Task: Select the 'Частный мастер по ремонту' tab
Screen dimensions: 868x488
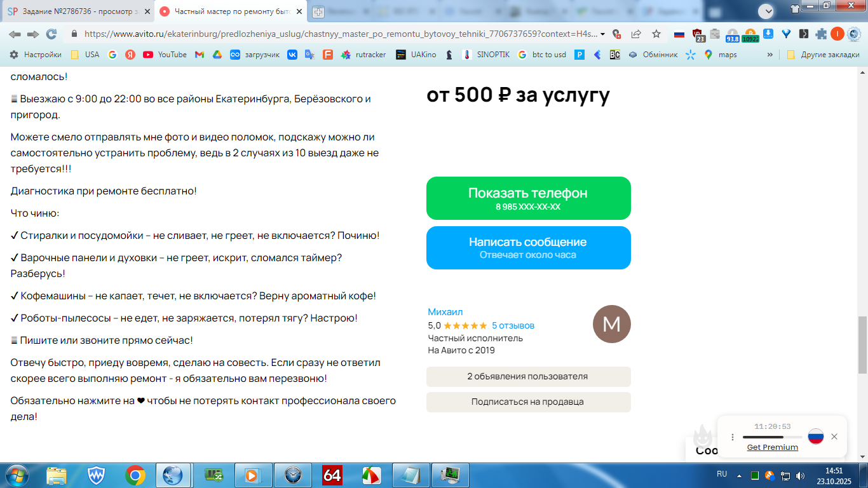Action: pos(231,11)
